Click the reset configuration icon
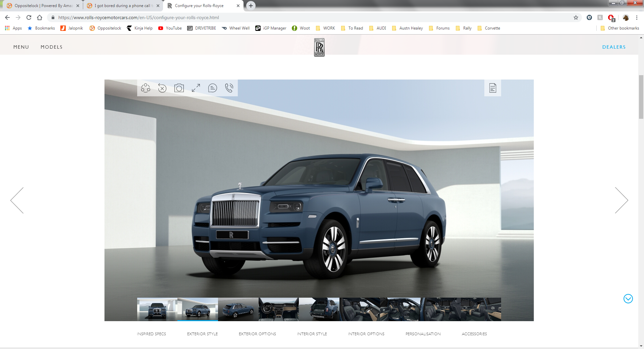The height and width of the screenshot is (349, 644). [162, 88]
